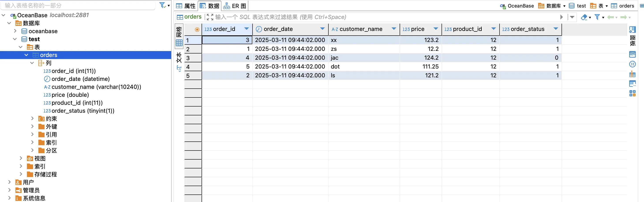
Task: Click the expand-arrows icon beside the SQL filter
Action: [210, 17]
